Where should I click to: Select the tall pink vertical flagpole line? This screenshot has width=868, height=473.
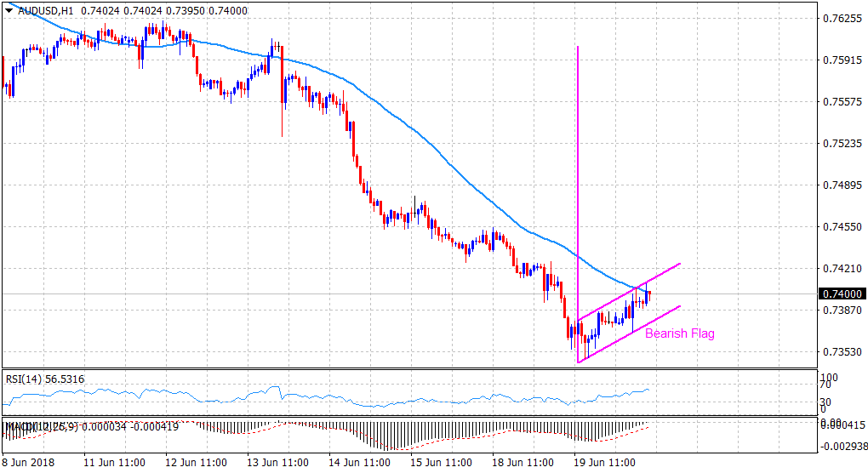[x=578, y=170]
